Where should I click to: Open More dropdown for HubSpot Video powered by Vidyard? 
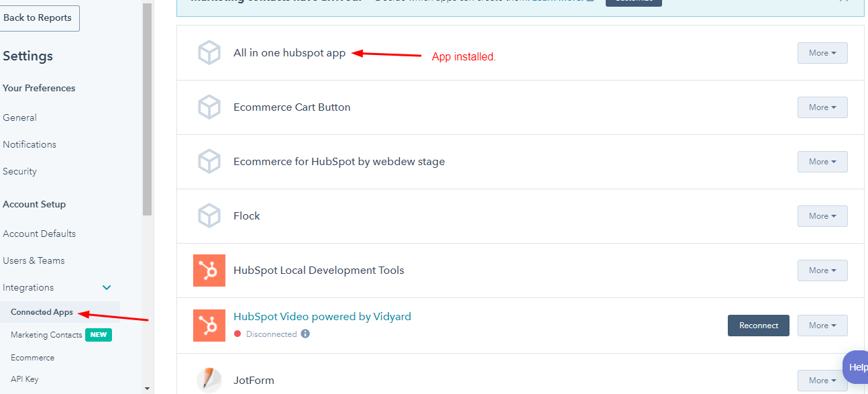click(822, 326)
